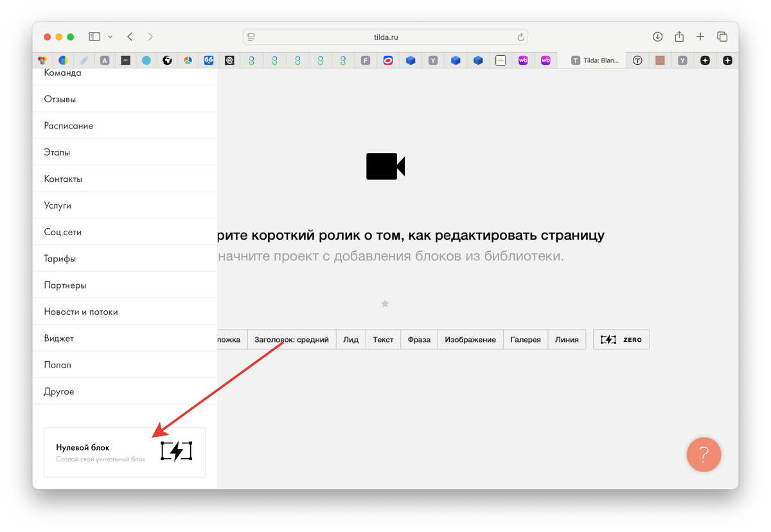Viewport: 771px width, 532px height.
Task: Open a new tab with the plus icon
Action: pos(700,37)
